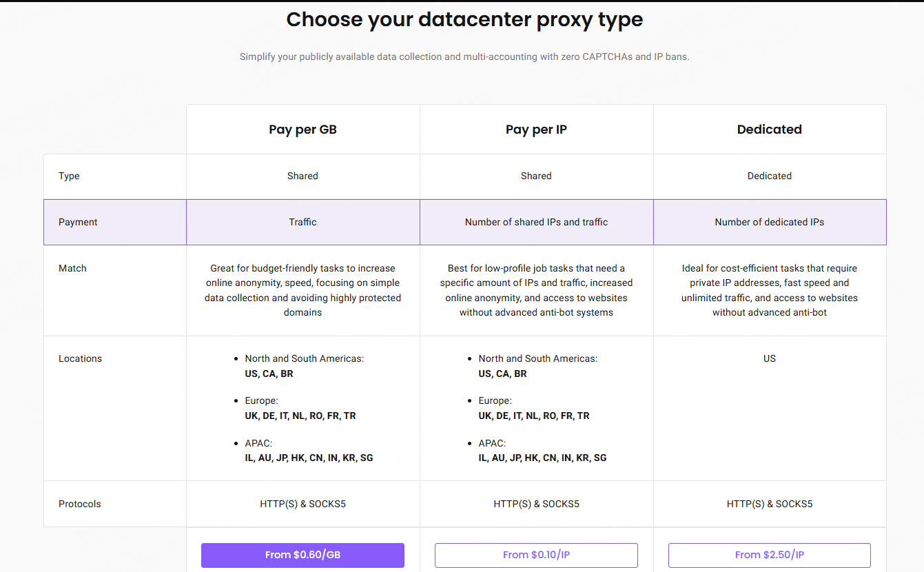This screenshot has height=572, width=924.
Task: Click the "Pay per GB" column header
Action: 302,130
